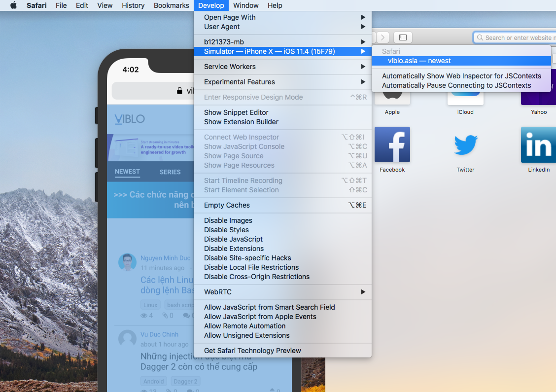
Task: Select Show Extension Builder
Action: [282, 122]
